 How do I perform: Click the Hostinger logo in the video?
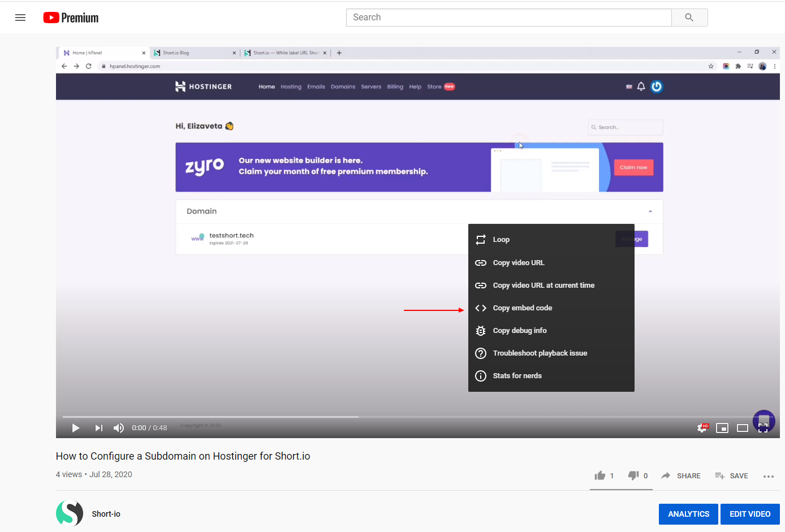click(x=204, y=86)
